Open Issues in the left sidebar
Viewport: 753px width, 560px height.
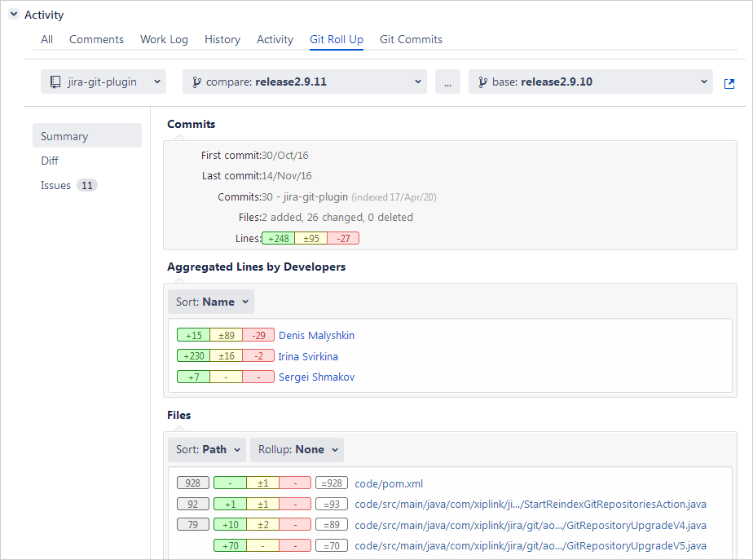coord(56,185)
